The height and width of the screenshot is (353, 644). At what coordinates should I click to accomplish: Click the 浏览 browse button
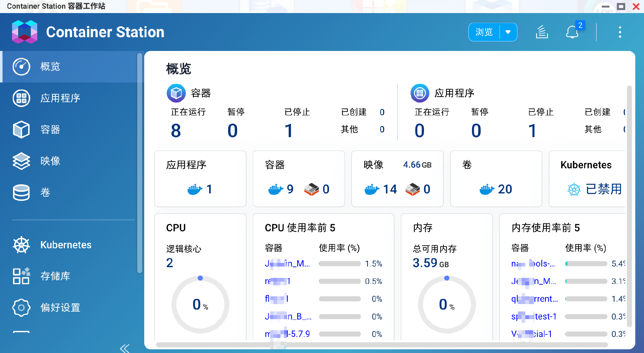(484, 32)
